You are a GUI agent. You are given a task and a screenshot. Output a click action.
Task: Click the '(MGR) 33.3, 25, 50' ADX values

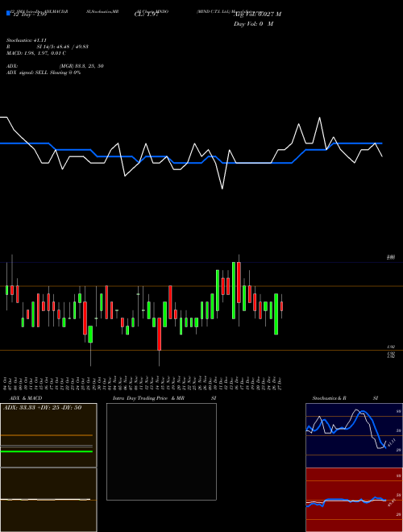[x=81, y=66]
